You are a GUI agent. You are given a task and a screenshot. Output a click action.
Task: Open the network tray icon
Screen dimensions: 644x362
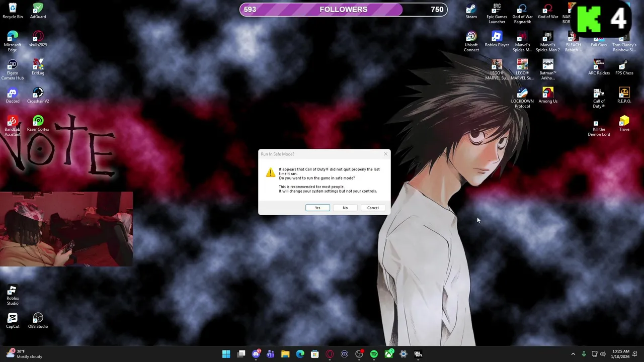594,354
